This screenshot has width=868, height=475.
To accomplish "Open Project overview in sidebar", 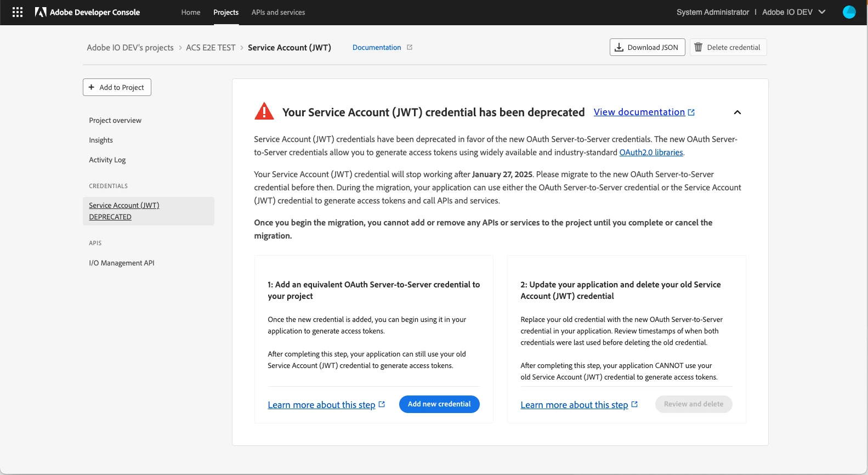I will pos(115,120).
